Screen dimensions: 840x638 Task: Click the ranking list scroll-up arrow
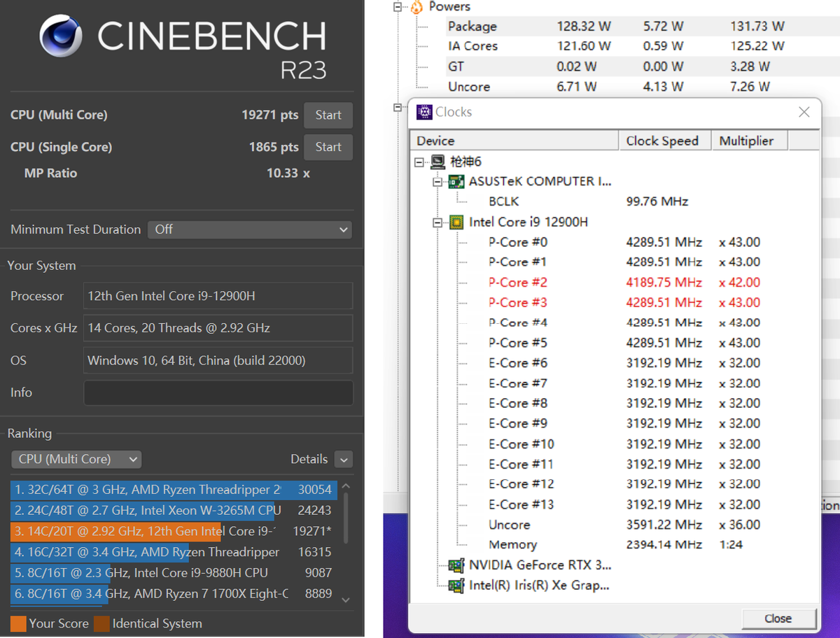[345, 487]
